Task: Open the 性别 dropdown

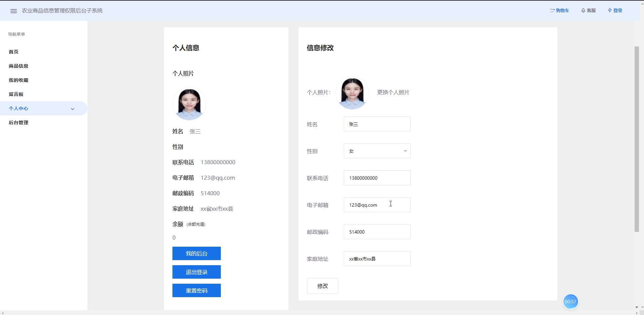Action: (x=377, y=151)
